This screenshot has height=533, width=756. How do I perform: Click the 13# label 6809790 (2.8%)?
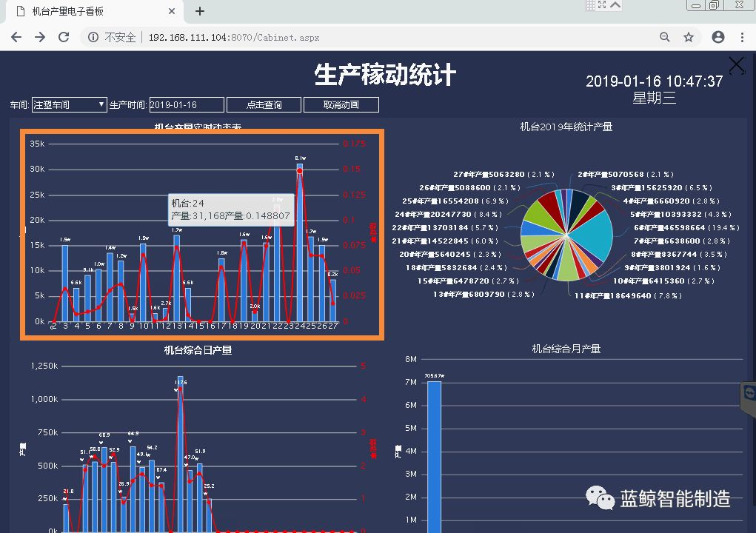(x=484, y=294)
